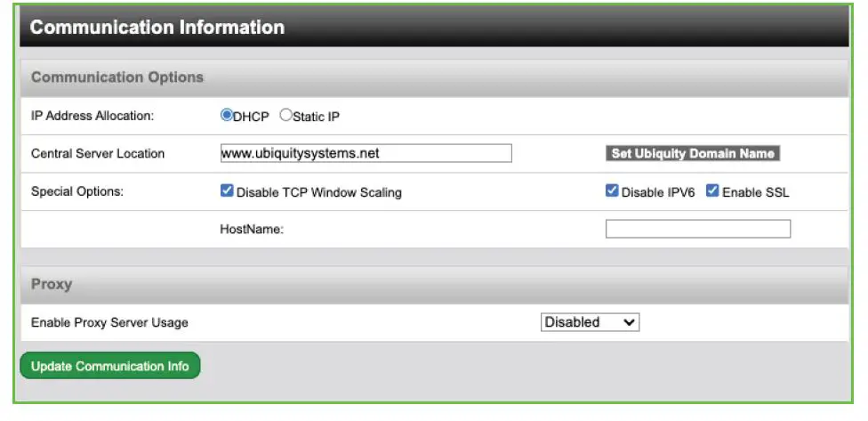Click the Communication Options section header

[x=117, y=77]
